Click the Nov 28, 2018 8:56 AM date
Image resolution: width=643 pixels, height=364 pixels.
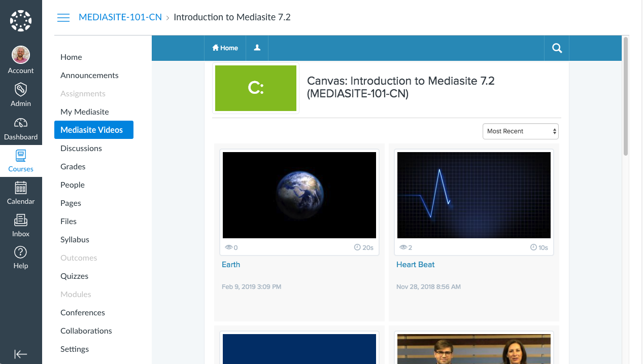(x=428, y=287)
